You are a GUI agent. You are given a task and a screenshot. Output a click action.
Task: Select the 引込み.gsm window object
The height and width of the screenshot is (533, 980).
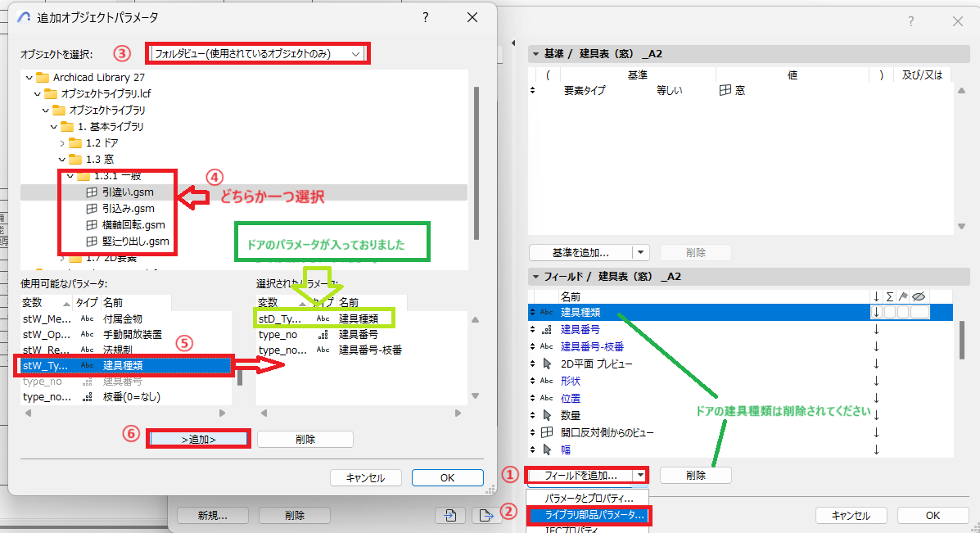[x=128, y=209]
